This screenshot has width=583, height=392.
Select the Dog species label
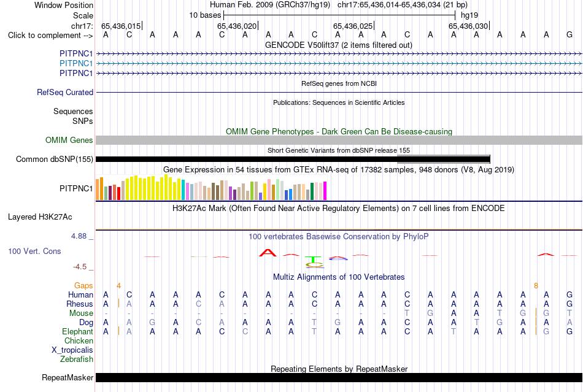86,323
